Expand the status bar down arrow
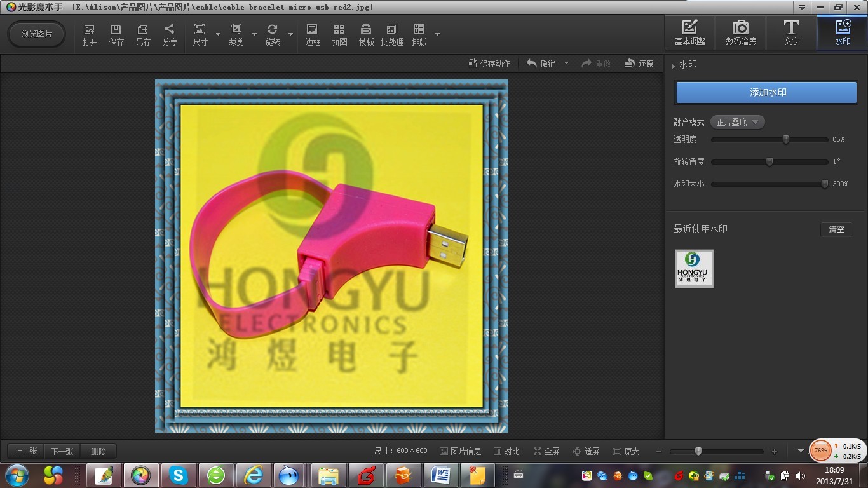 (801, 451)
